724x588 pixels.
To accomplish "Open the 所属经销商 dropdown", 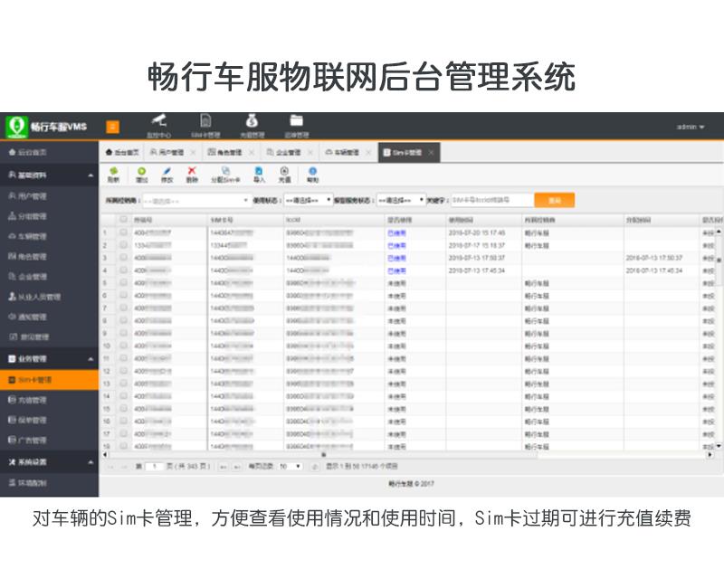I will pos(195,201).
